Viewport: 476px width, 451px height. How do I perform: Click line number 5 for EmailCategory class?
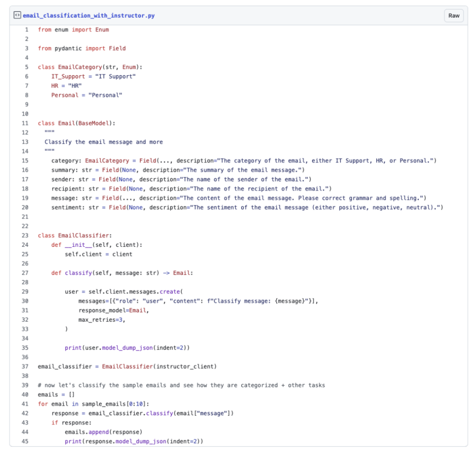coord(26,67)
